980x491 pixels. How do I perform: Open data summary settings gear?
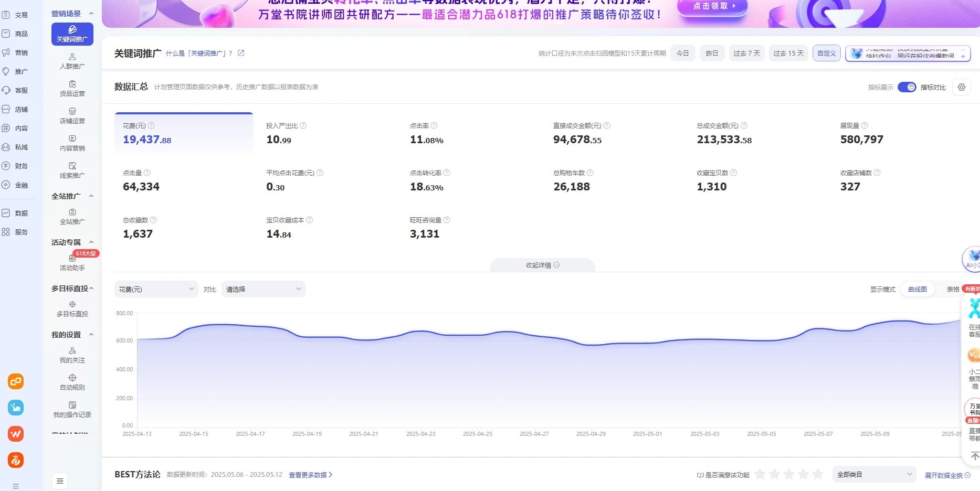(962, 87)
